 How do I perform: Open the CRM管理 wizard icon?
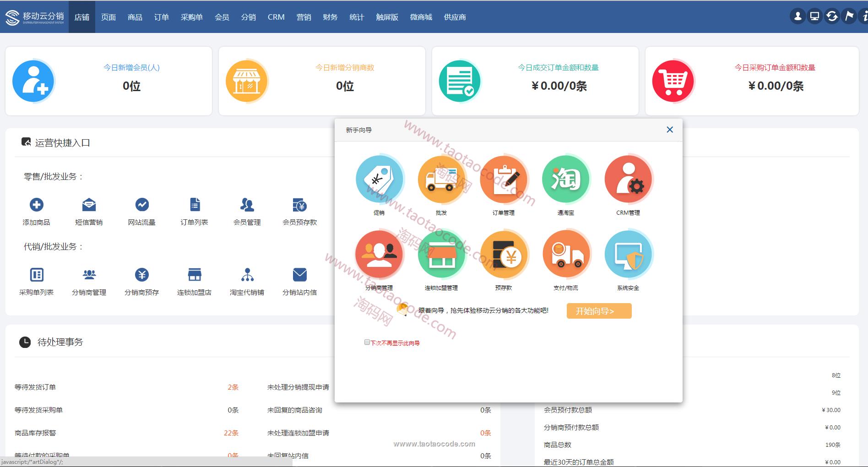pos(628,179)
